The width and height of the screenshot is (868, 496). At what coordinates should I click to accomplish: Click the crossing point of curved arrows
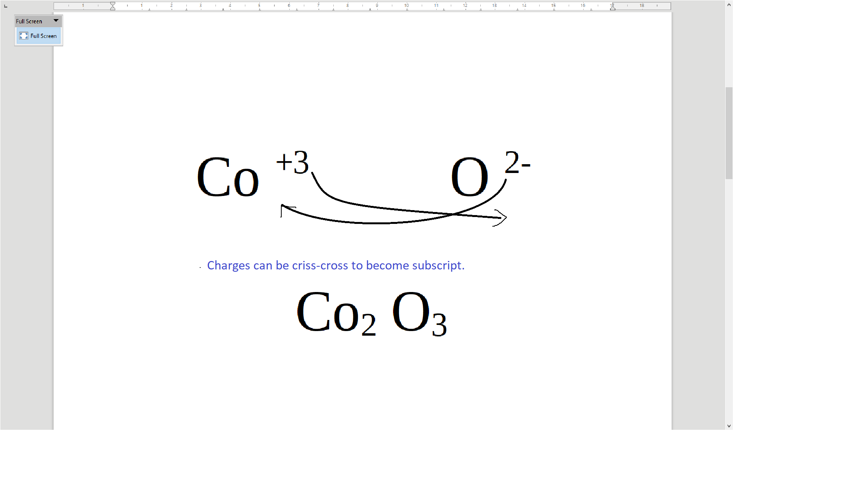coord(452,214)
